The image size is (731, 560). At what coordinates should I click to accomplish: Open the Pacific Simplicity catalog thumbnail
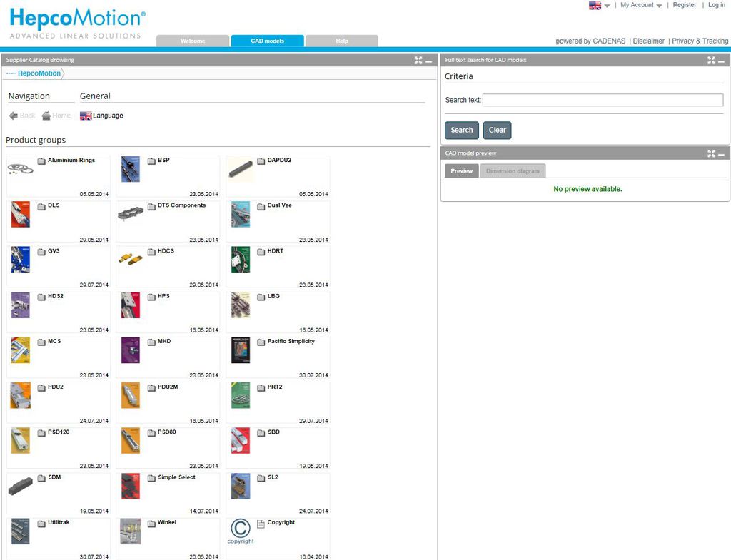pyautogui.click(x=241, y=350)
